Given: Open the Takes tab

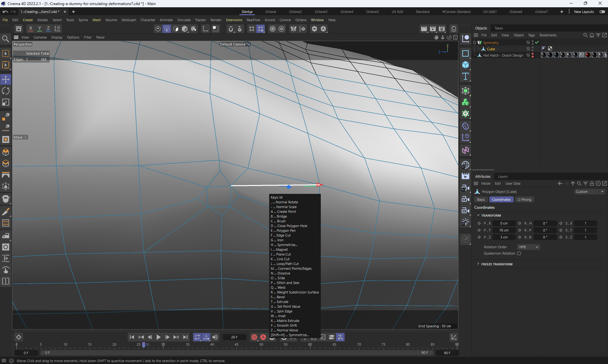Looking at the screenshot, I should click(x=498, y=28).
